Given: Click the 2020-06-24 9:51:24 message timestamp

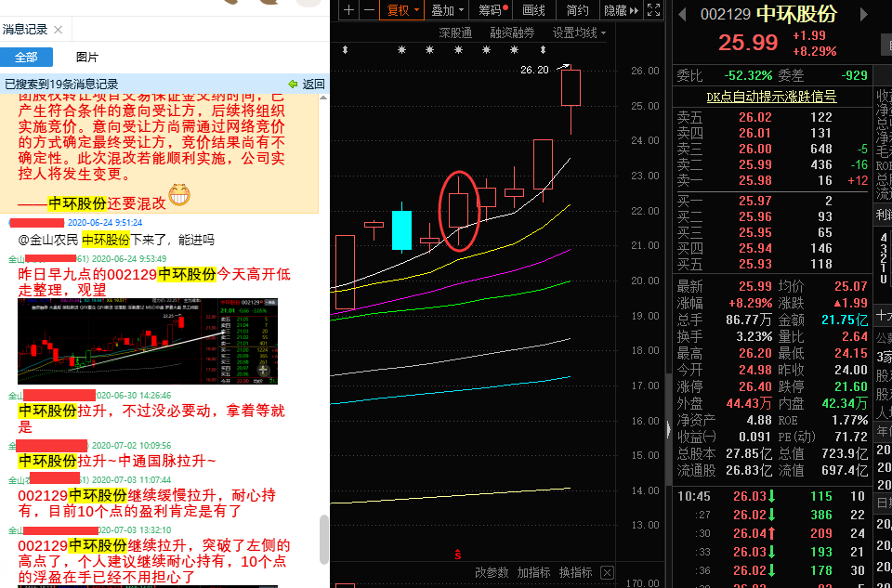Looking at the screenshot, I should click(x=105, y=222).
